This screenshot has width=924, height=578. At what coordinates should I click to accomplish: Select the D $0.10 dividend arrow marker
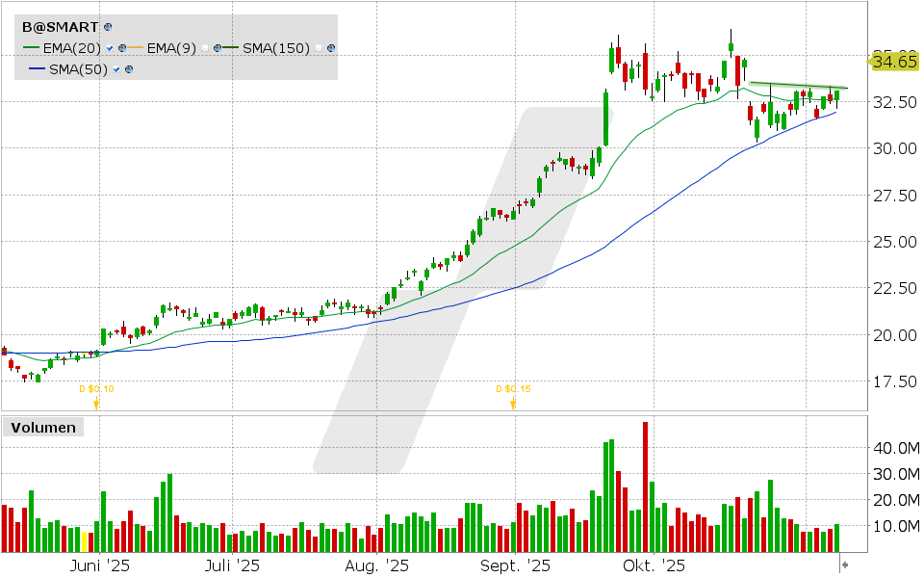pos(94,403)
